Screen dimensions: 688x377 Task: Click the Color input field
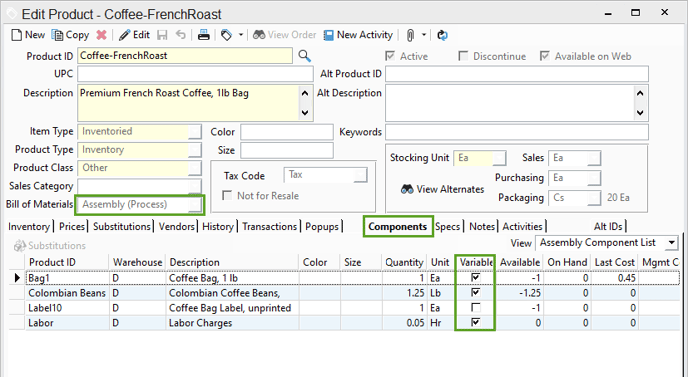pos(287,132)
